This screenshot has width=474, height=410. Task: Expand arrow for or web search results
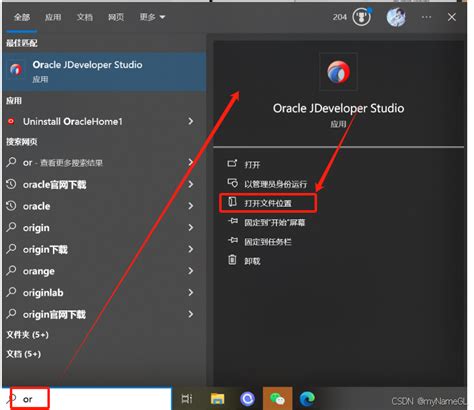pyautogui.click(x=191, y=162)
